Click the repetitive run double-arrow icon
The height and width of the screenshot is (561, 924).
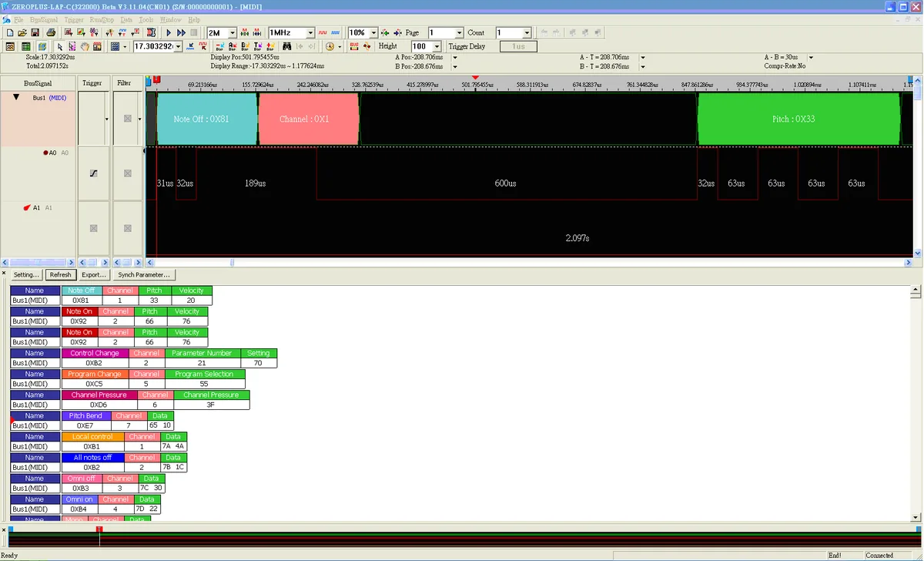pos(182,33)
